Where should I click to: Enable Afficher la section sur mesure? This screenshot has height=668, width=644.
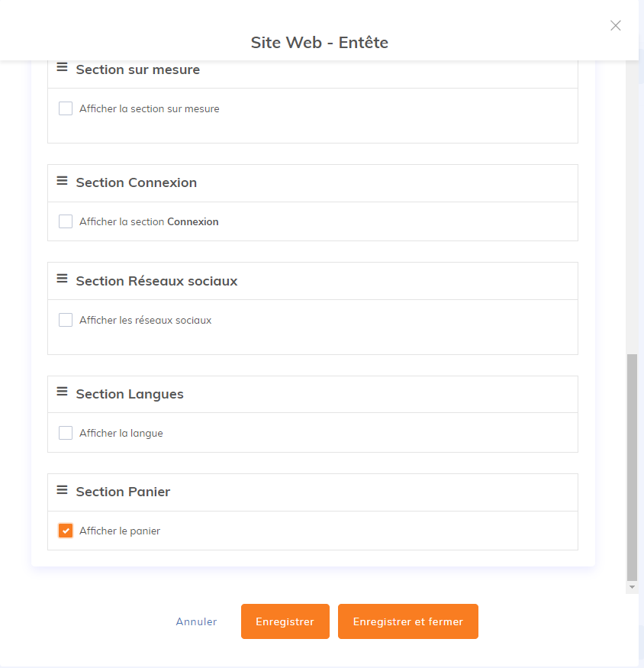(x=66, y=108)
